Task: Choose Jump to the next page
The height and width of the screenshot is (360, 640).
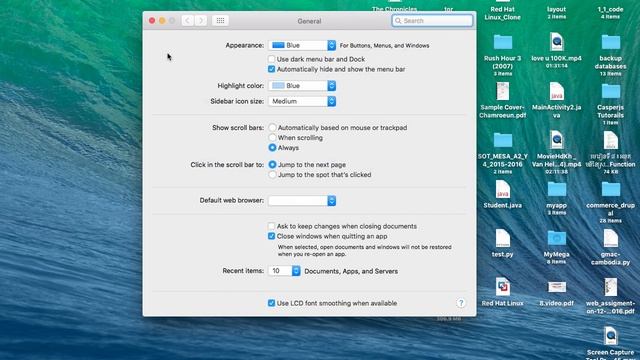Action: click(272, 165)
